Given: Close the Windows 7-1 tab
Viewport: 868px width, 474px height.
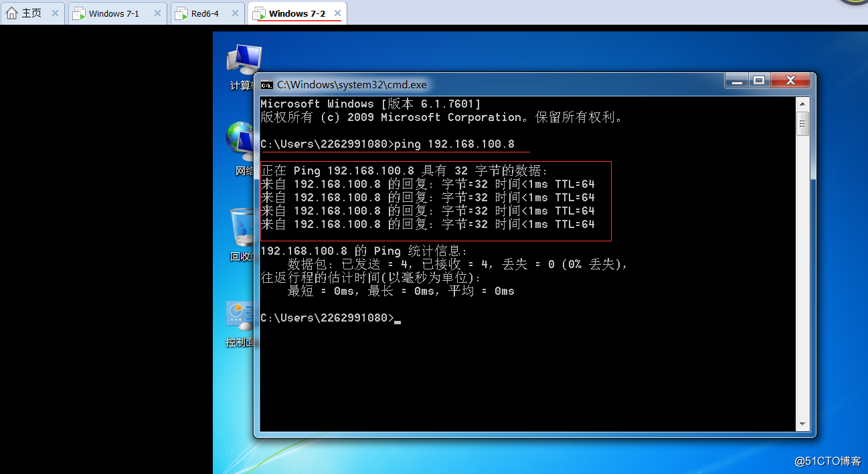Looking at the screenshot, I should 157,13.
